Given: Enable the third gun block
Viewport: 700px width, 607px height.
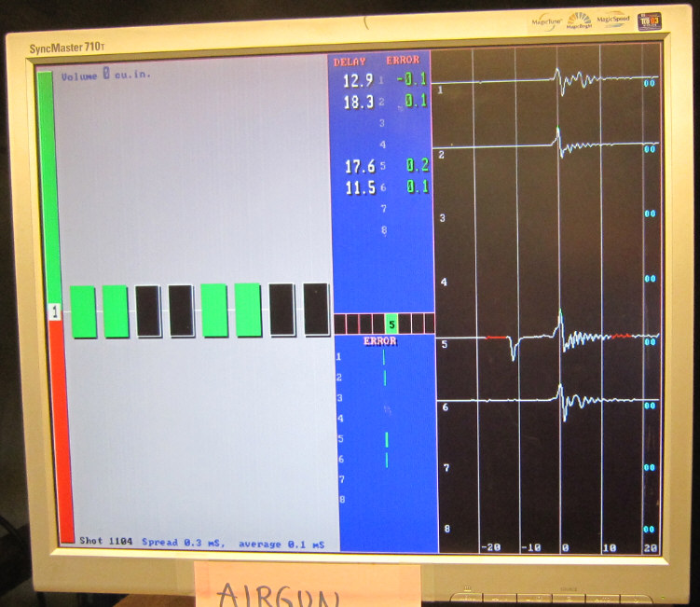Looking at the screenshot, I should pos(148,311).
